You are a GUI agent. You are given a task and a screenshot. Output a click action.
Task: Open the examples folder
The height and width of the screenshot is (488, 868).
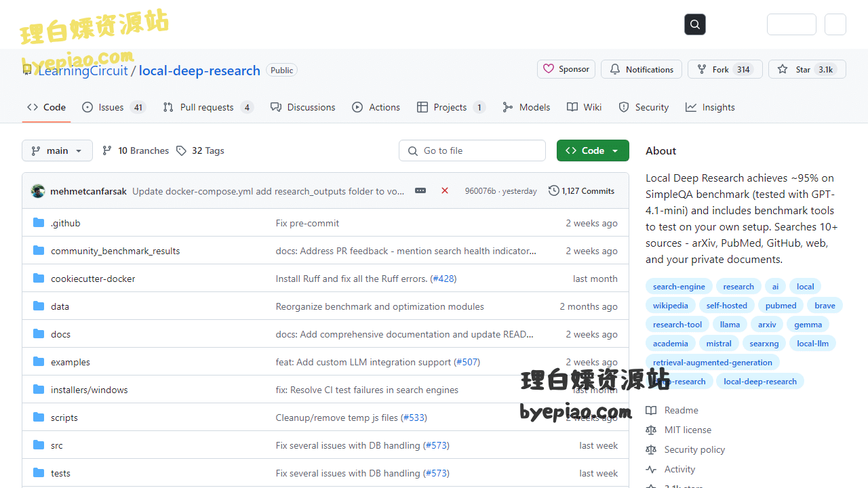[71, 362]
